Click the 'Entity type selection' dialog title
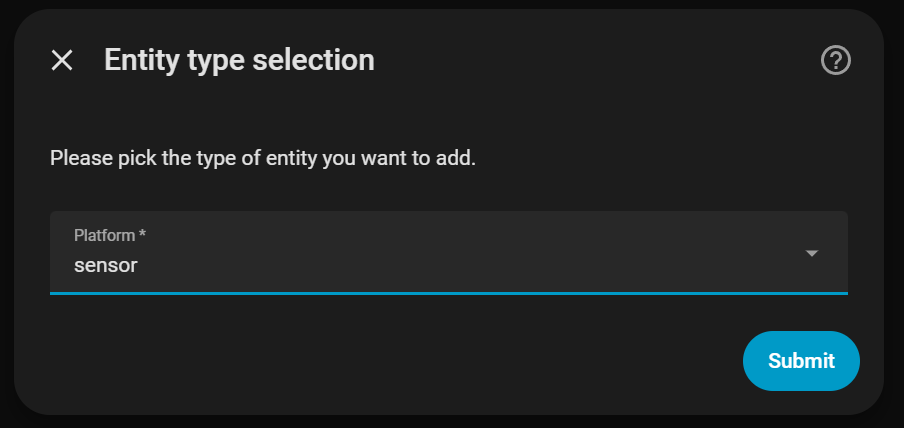 tap(239, 60)
